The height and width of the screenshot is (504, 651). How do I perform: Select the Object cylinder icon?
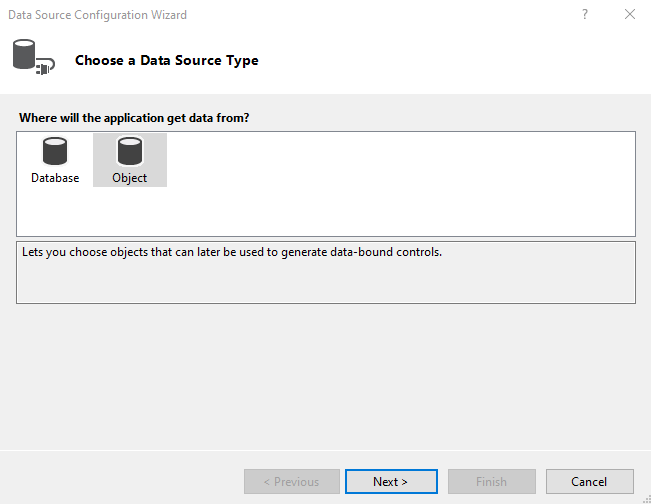click(x=130, y=151)
